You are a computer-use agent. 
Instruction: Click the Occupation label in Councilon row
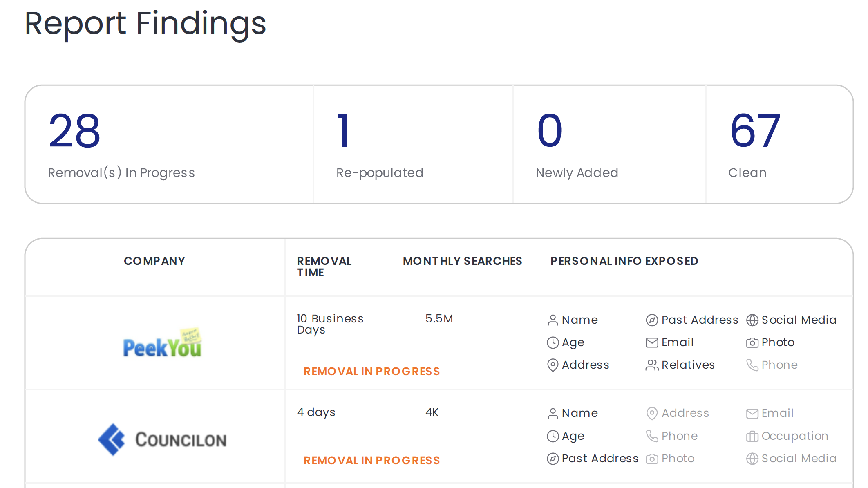(795, 436)
